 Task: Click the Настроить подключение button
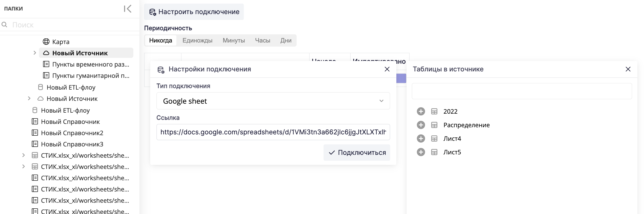(x=194, y=12)
